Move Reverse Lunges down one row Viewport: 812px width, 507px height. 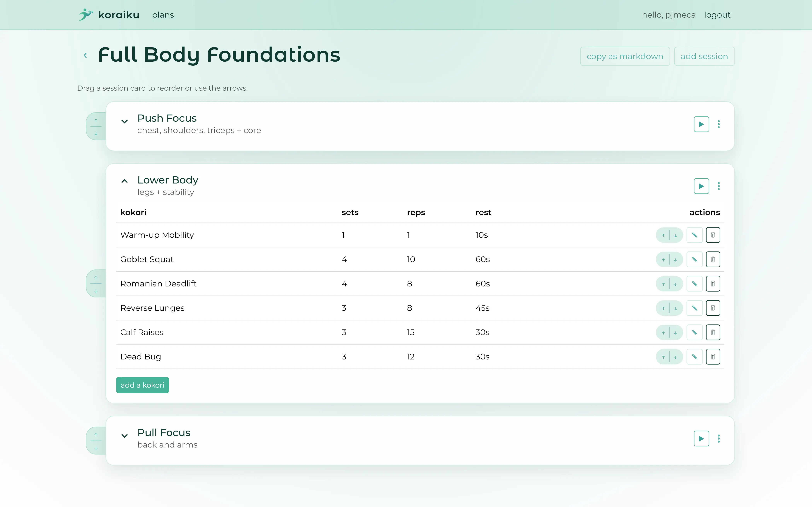pos(676,308)
